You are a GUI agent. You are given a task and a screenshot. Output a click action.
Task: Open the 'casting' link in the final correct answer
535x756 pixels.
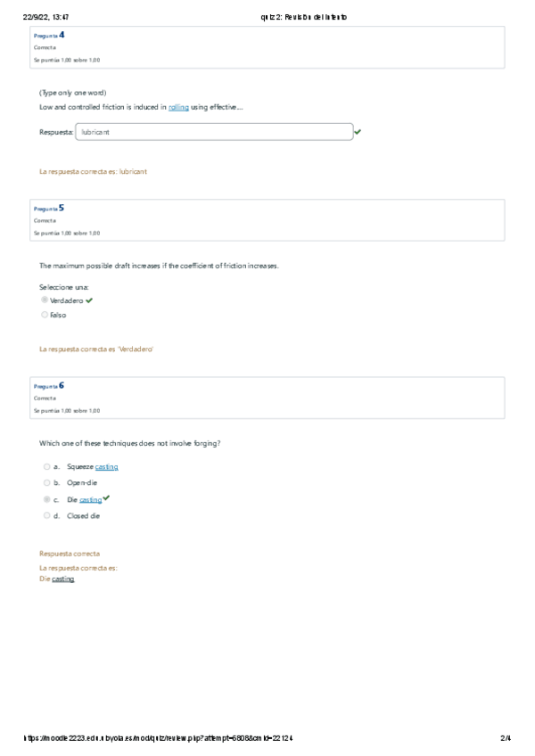coord(63,579)
